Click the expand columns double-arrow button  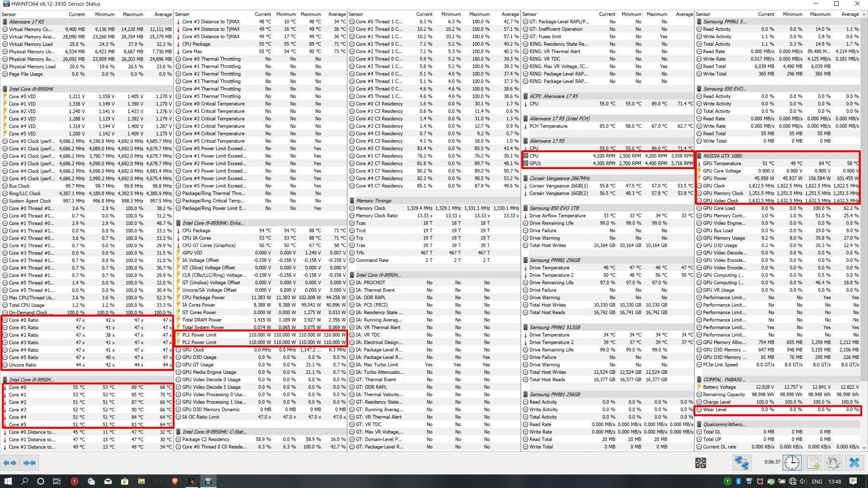(x=10, y=463)
